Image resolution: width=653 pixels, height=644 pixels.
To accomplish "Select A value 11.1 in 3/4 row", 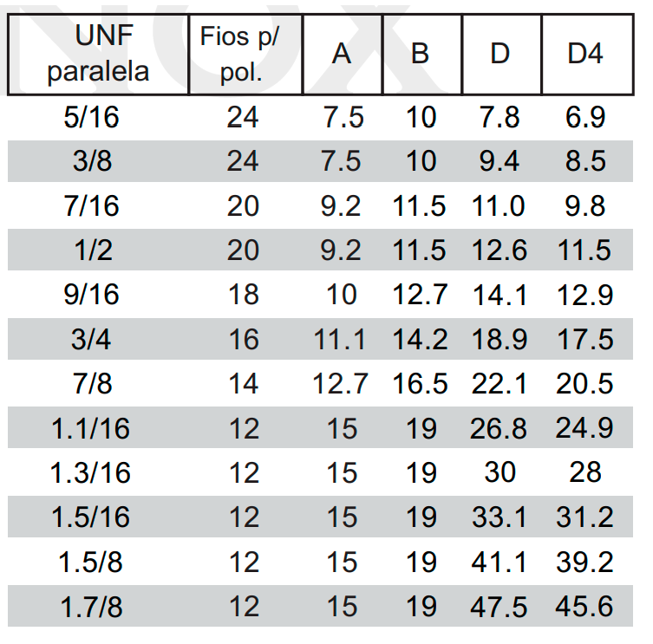I will [340, 339].
